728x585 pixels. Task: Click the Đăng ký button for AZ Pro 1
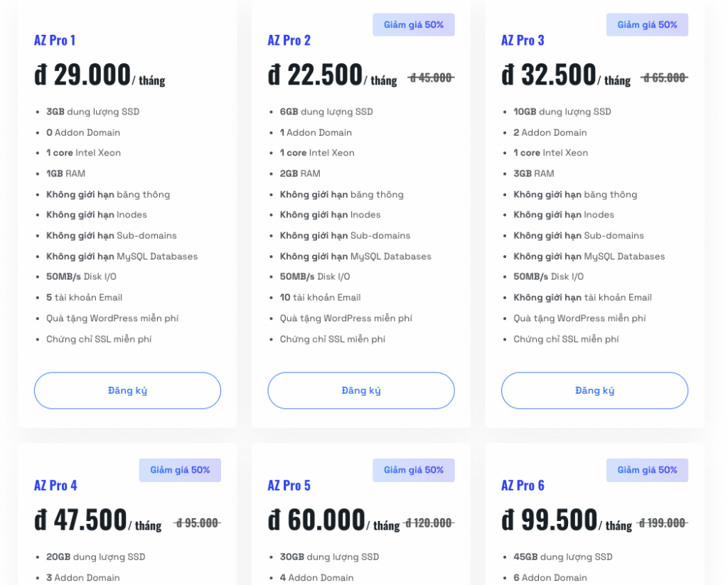(x=127, y=390)
